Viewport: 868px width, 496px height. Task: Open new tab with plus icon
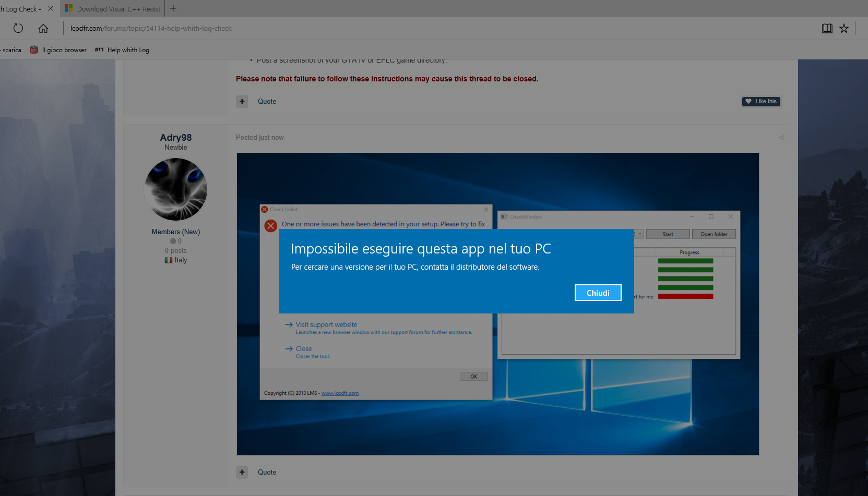tap(173, 8)
